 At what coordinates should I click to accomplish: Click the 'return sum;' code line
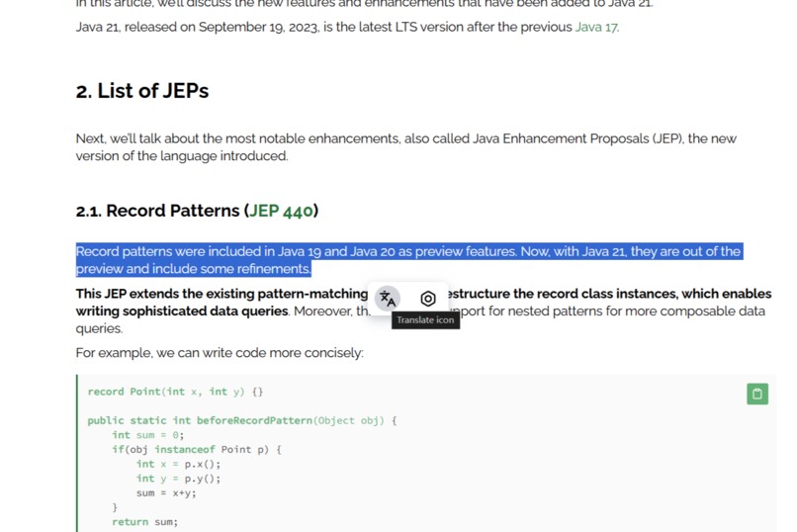point(144,522)
